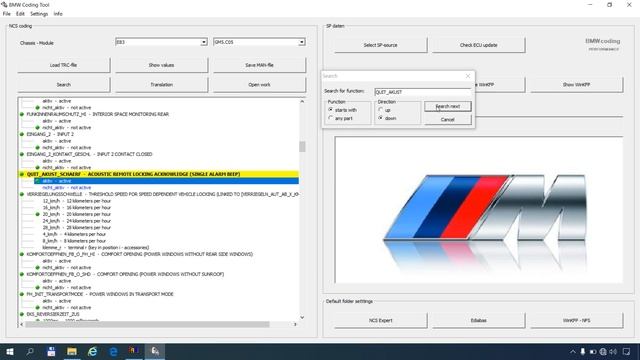The image size is (640, 360).
Task: Select FH_INIT_TRANSPORTMODE row
Action: pos(100,294)
